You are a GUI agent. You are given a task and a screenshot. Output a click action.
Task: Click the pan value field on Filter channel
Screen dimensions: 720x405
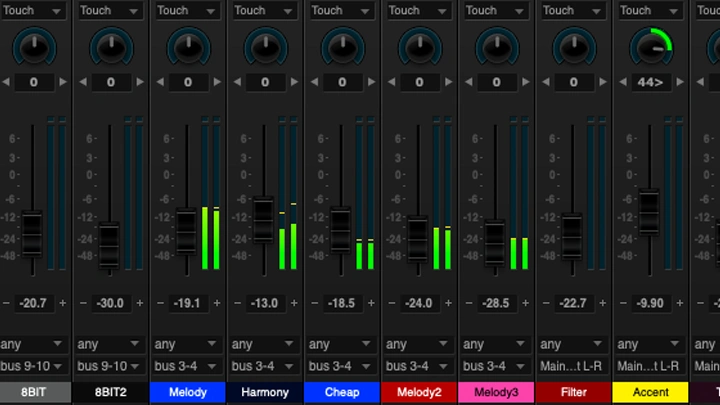tap(574, 83)
